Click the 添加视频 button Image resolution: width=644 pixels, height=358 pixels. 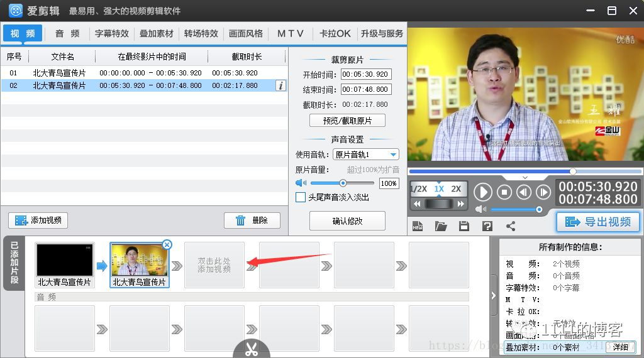38,220
